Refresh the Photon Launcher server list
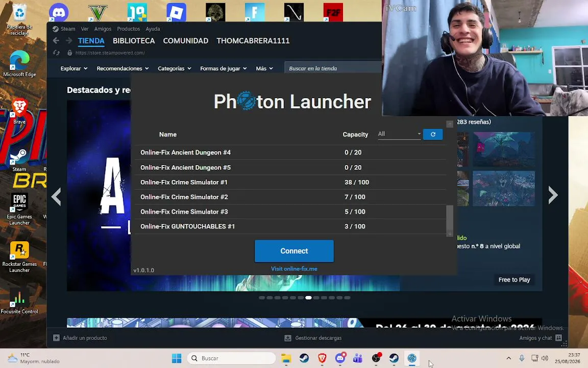This screenshot has width=588, height=368. (x=433, y=134)
